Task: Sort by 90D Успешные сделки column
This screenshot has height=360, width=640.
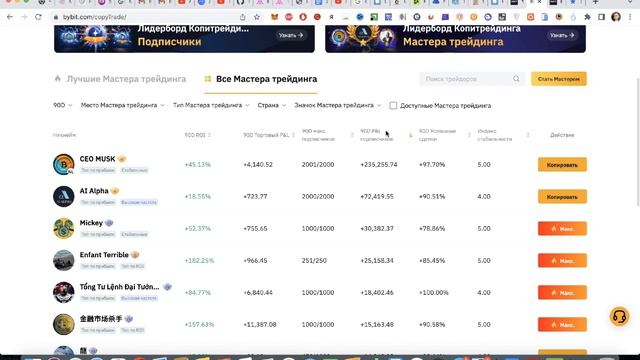Action: click(x=445, y=135)
